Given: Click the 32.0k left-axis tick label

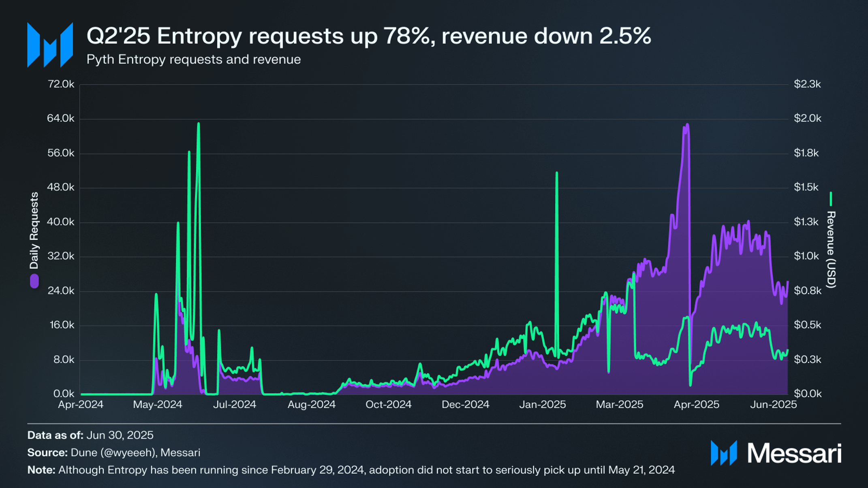Looking at the screenshot, I should pos(61,256).
